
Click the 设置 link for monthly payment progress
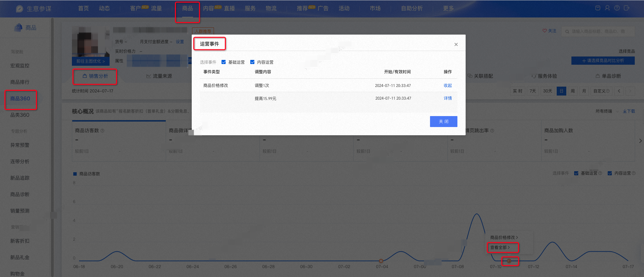[x=180, y=42]
